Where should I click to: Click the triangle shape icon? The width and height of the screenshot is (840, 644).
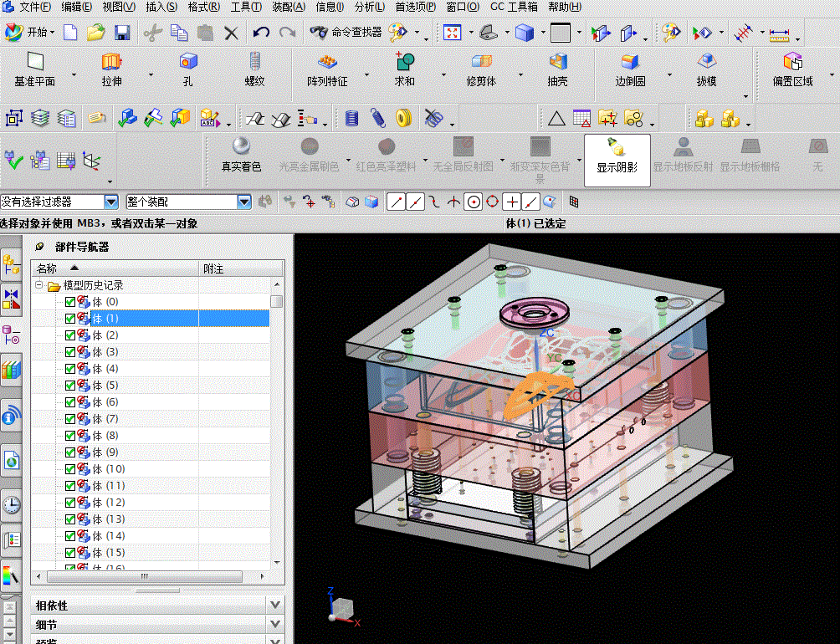pyautogui.click(x=556, y=118)
